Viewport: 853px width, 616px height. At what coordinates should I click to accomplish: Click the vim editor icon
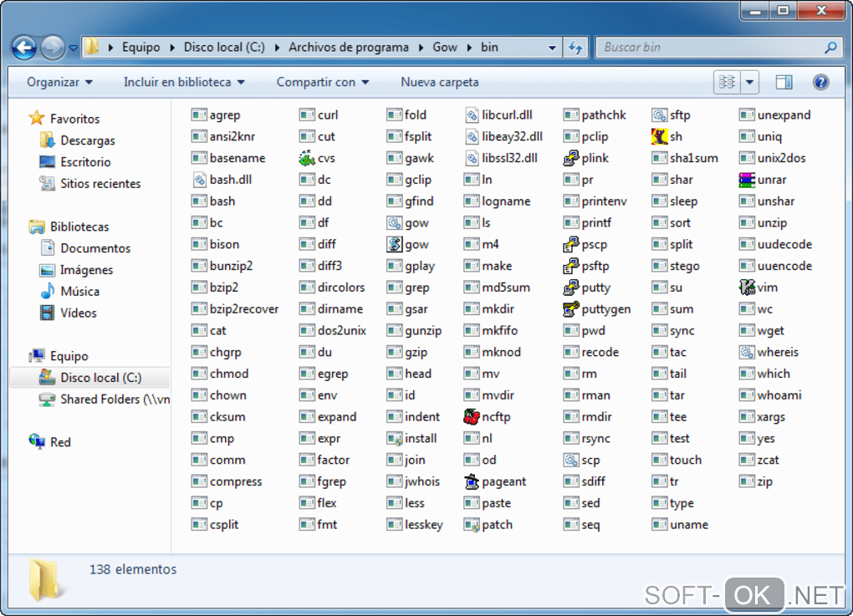click(747, 288)
